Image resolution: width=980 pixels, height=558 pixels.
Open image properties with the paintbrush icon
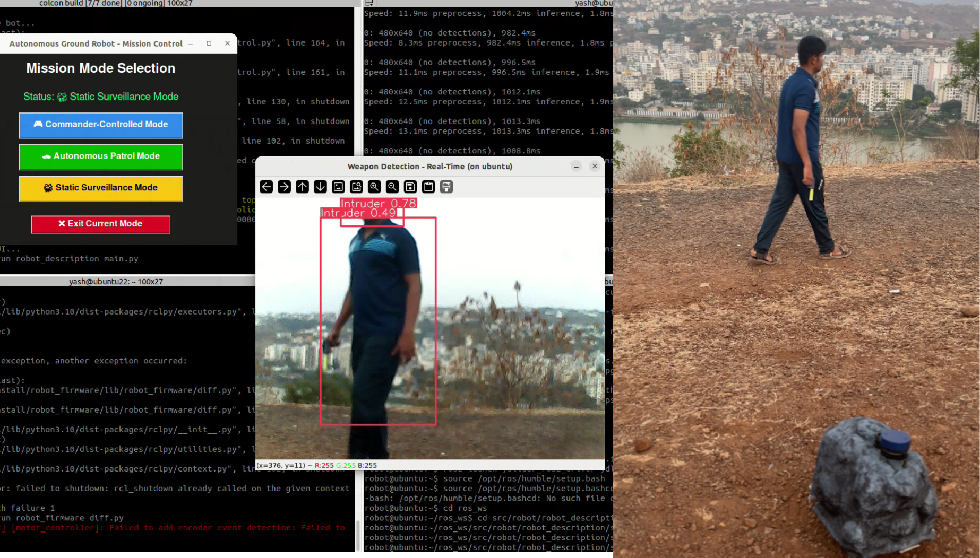446,187
